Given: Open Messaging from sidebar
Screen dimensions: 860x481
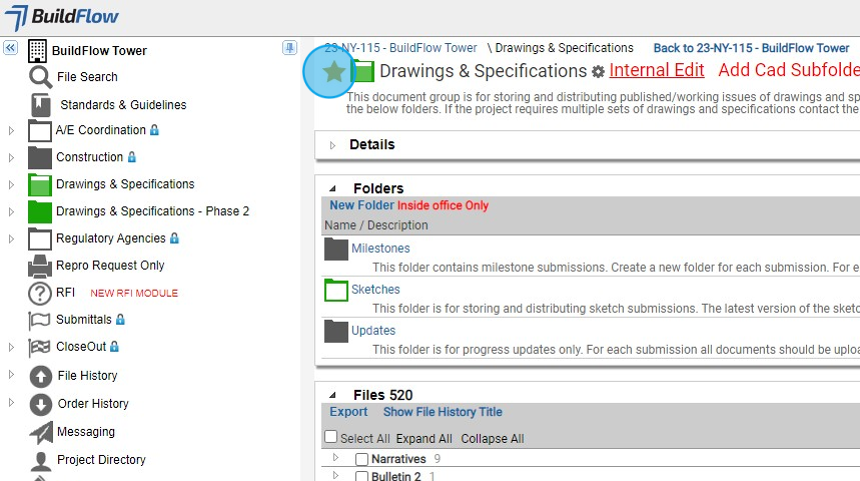Looking at the screenshot, I should [x=86, y=432].
